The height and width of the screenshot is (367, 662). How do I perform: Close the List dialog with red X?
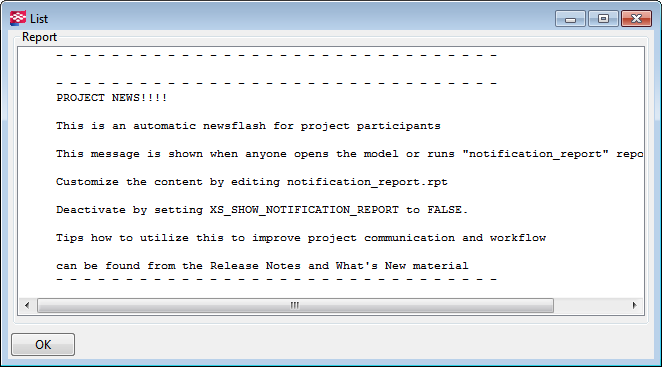coord(636,19)
